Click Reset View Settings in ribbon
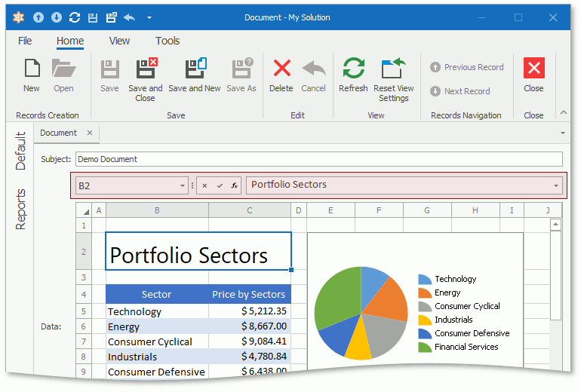The height and width of the screenshot is (392, 581). coord(394,80)
